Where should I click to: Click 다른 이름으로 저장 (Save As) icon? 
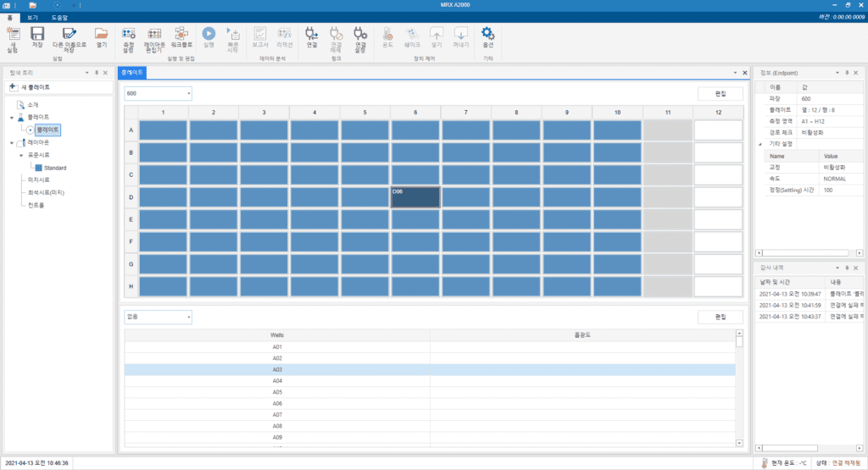tap(69, 36)
